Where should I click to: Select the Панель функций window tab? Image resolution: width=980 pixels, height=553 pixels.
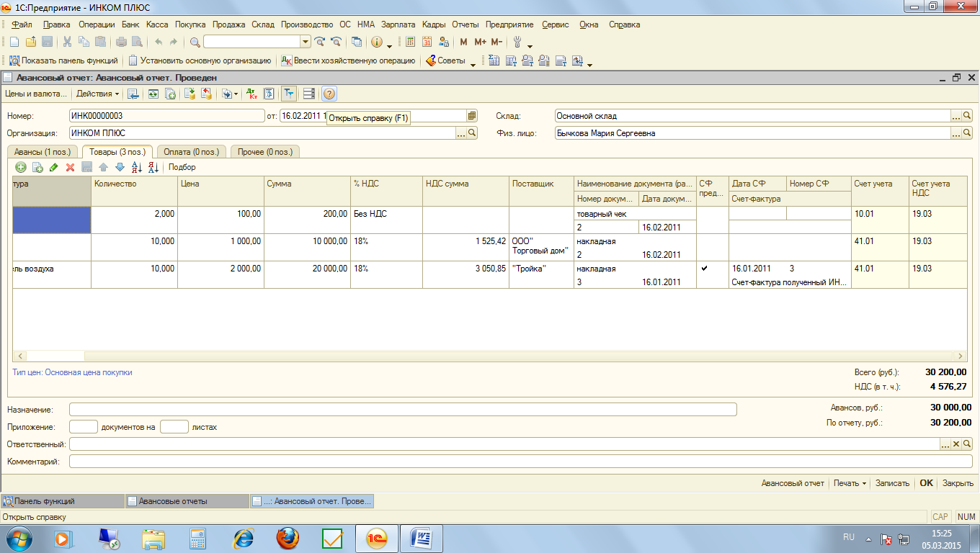coord(62,501)
